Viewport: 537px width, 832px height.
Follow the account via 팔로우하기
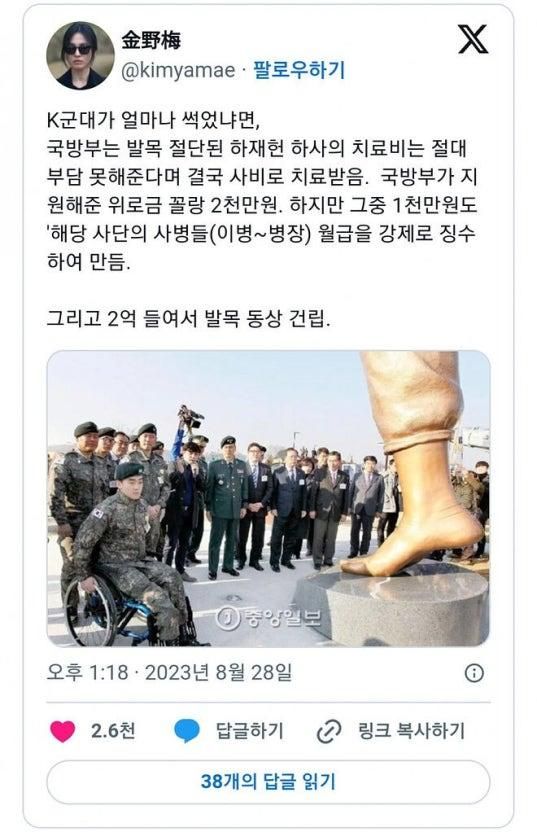[x=299, y=70]
